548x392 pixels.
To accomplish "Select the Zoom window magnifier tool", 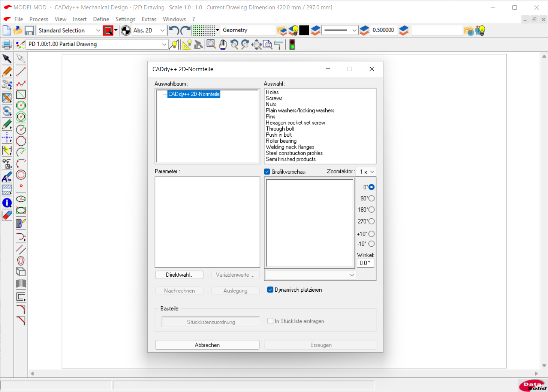I will coord(211,45).
